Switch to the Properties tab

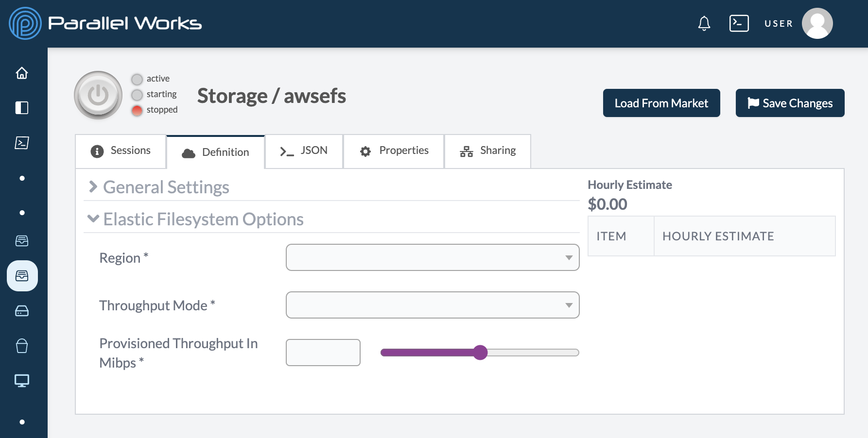coord(394,151)
